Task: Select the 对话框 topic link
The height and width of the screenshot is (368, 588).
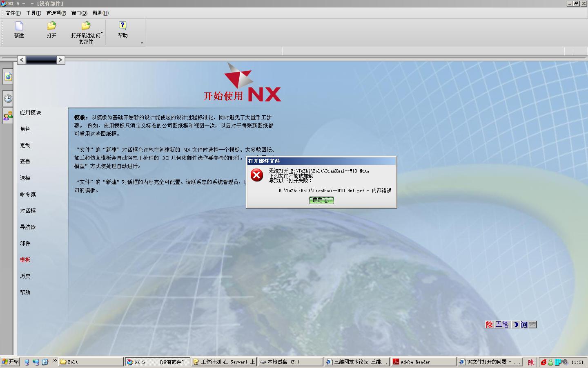Action: 28,211
